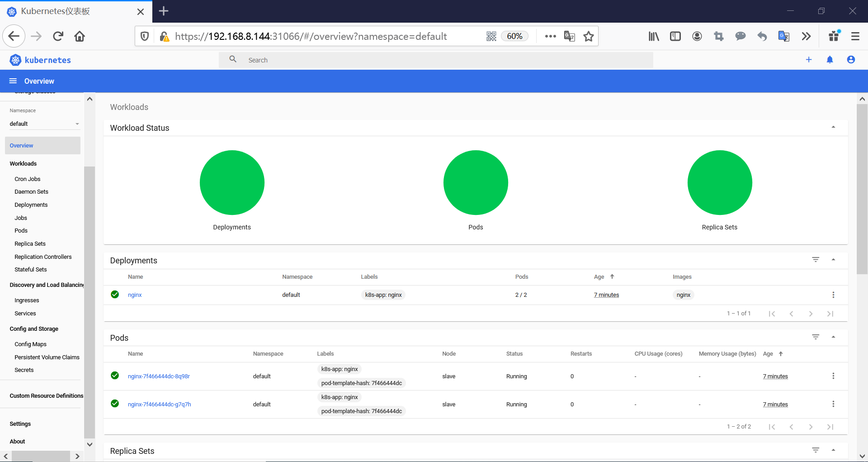The width and height of the screenshot is (868, 462).
Task: Click the dashboard Search field
Action: (436, 60)
